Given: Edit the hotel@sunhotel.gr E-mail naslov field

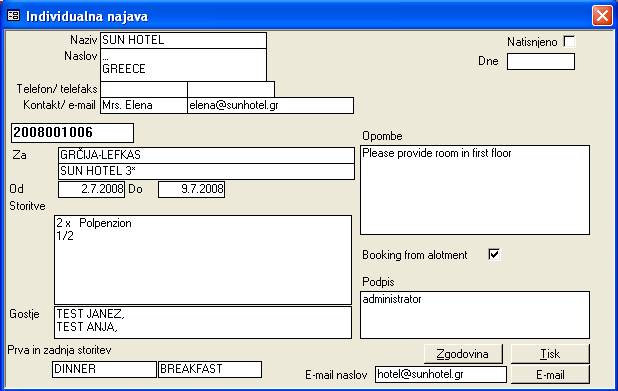Looking at the screenshot, I should 441,374.
